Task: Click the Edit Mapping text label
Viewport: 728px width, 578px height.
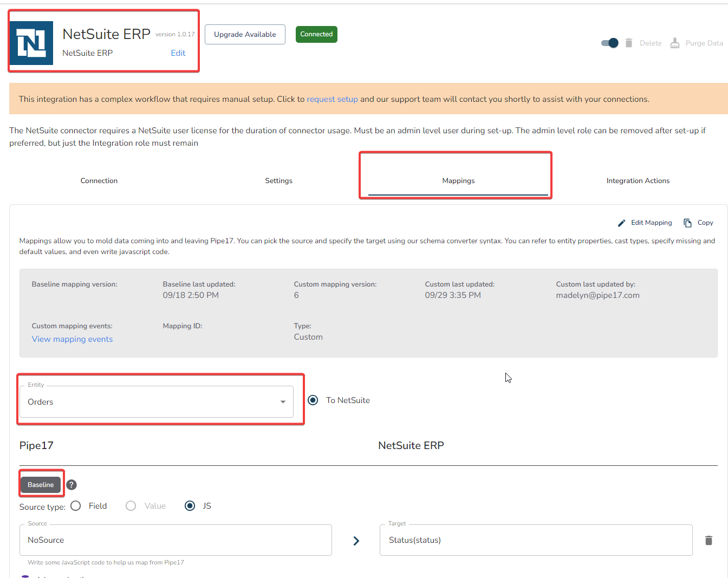Action: point(652,223)
